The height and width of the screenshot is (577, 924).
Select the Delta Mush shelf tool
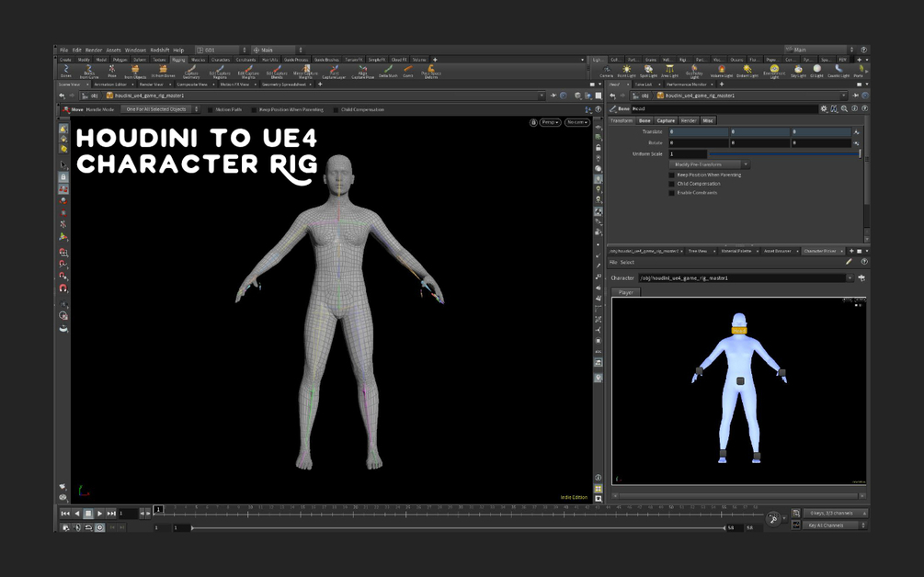tap(388, 72)
